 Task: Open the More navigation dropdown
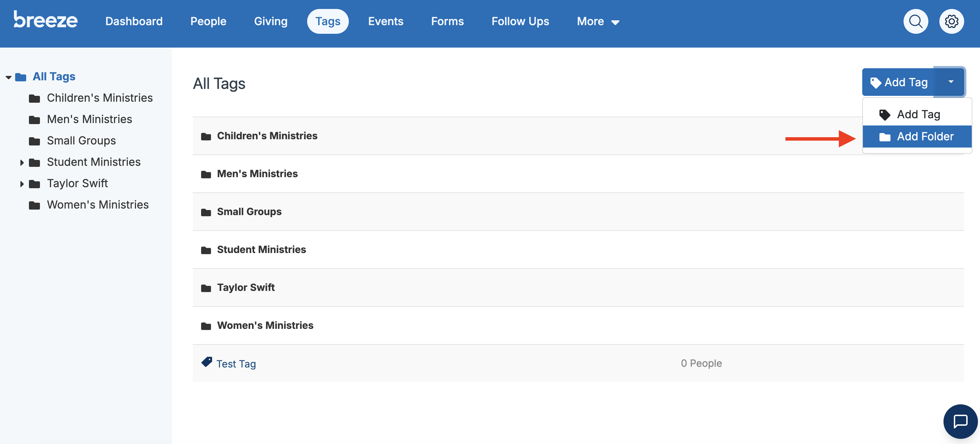pyautogui.click(x=598, y=21)
